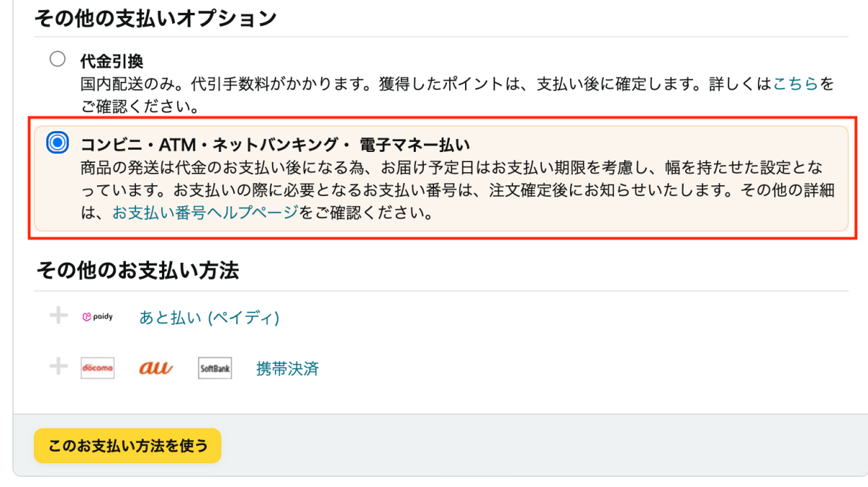Screen dimensions: 868x487
Task: Open the お支払い番号ヘルプページ link
Action: tap(205, 213)
